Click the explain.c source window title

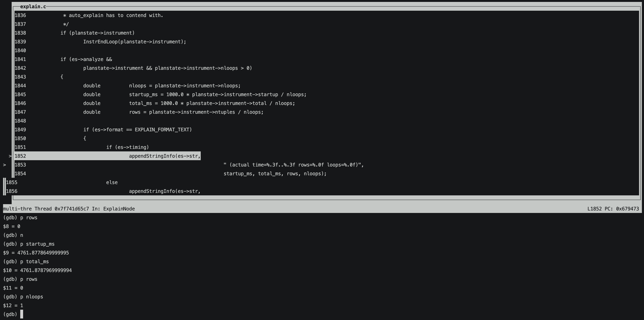coord(33,6)
